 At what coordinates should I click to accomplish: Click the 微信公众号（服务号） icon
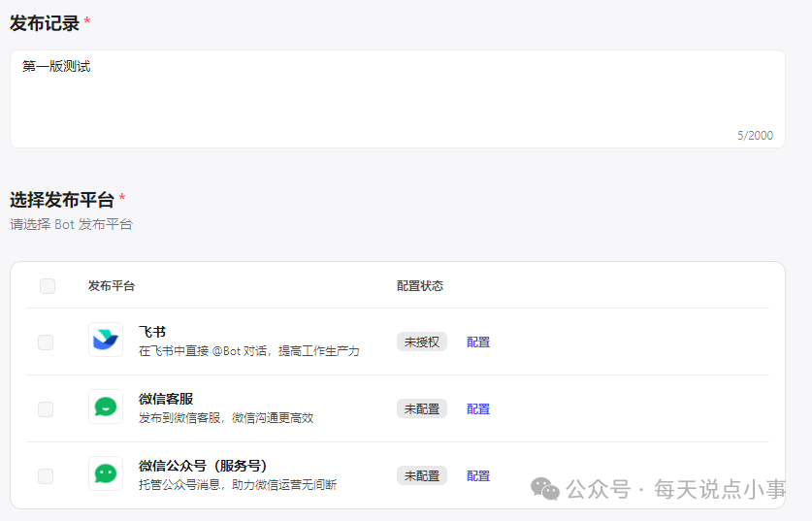coord(106,473)
